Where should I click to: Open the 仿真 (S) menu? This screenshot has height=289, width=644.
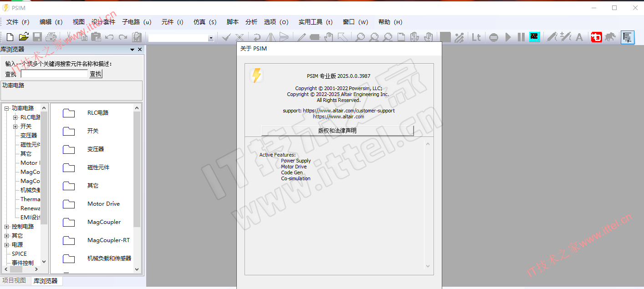[205, 22]
